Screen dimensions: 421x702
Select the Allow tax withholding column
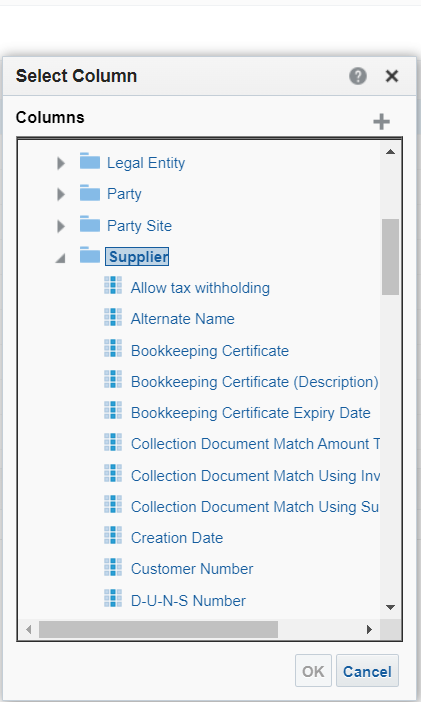[200, 288]
